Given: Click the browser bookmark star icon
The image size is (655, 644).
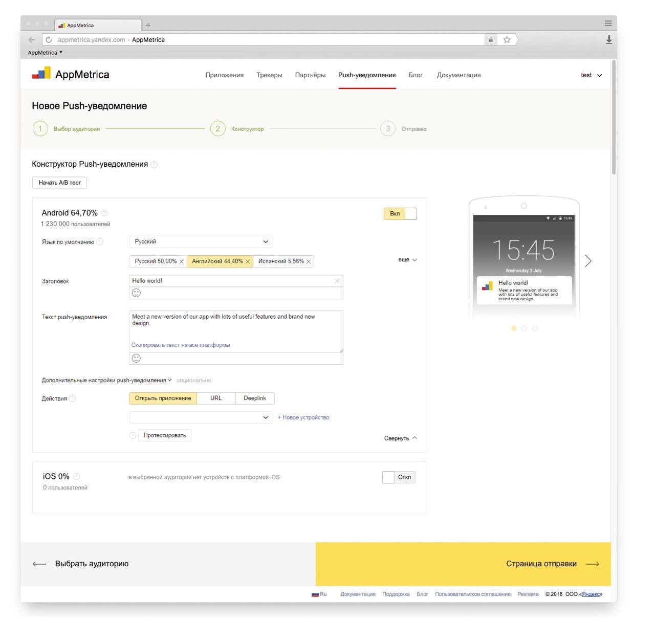Looking at the screenshot, I should tap(507, 39).
